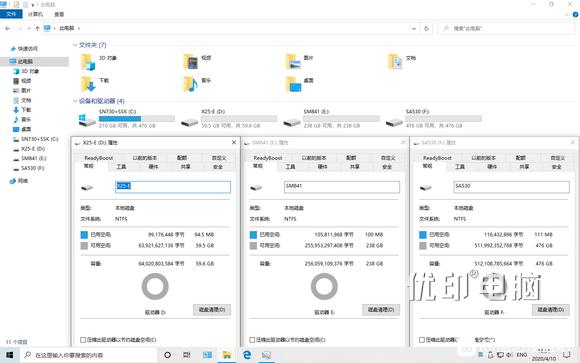
Task: Select 此电脑 in the navigation pane
Action: pyautogui.click(x=34, y=61)
